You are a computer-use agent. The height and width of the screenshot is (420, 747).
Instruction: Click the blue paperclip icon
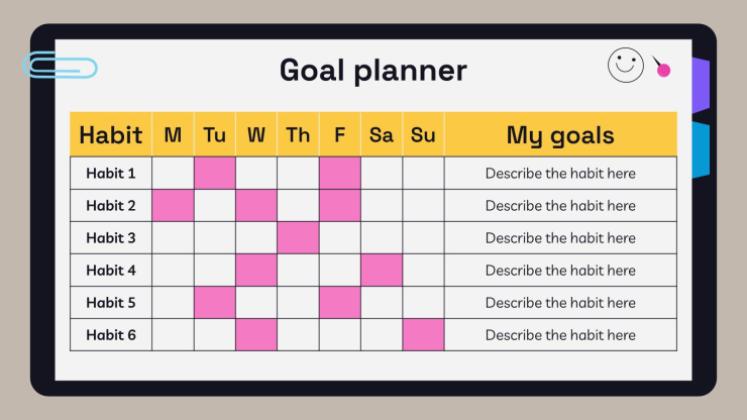coord(60,67)
